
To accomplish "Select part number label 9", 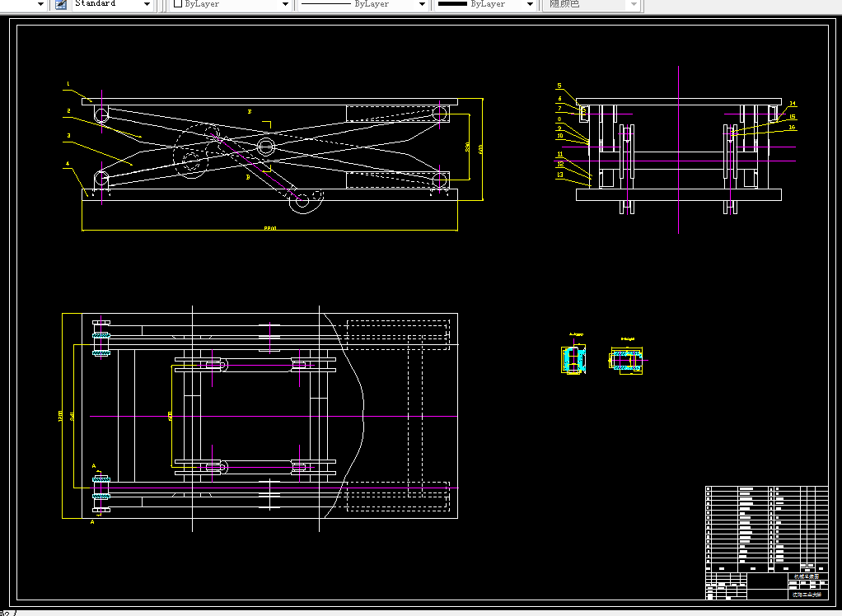I will tap(559, 128).
